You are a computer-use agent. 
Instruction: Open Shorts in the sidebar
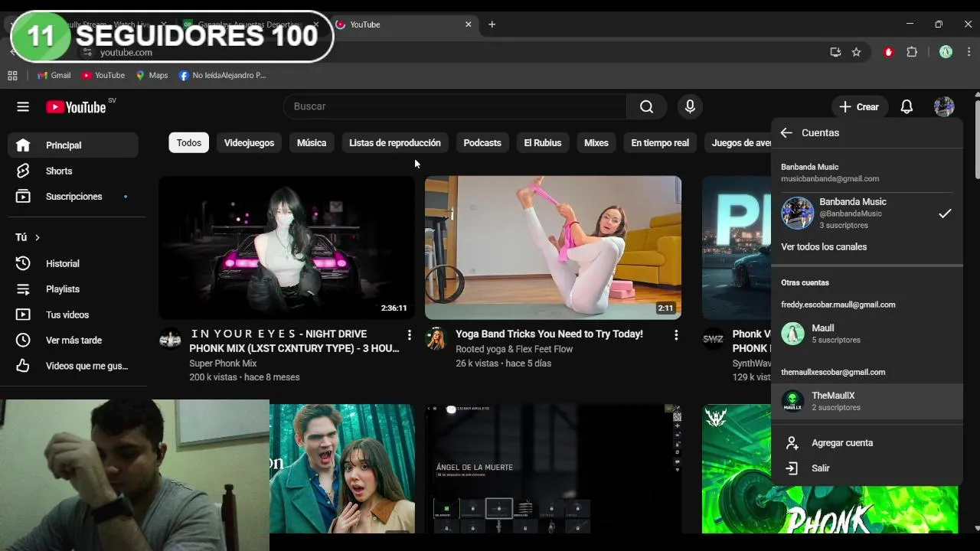point(73,171)
